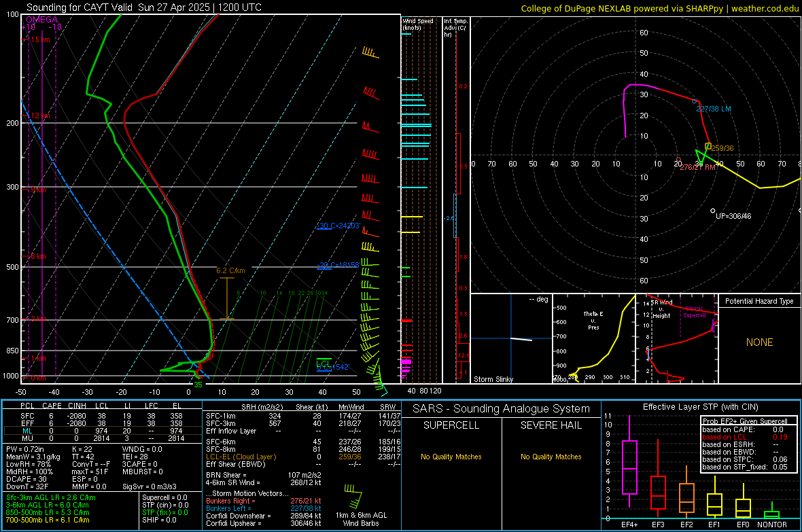Click the MeanW = 3.1g/kg value
Screen dimensions: 802x532
33,457
